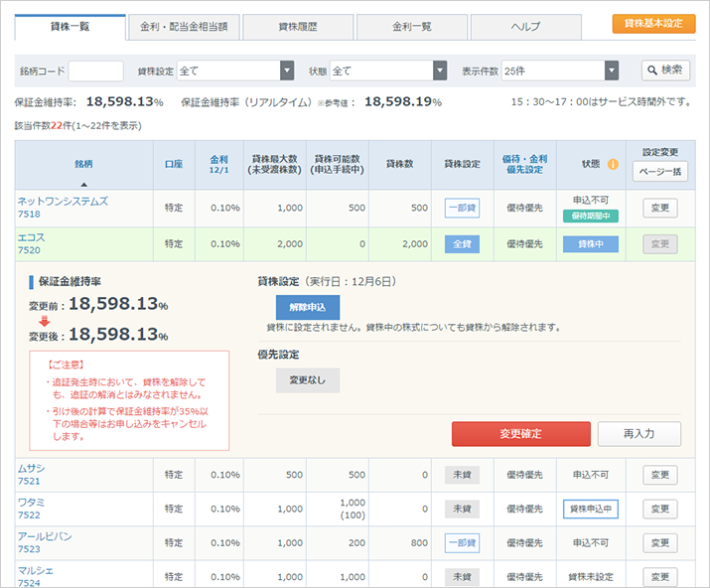This screenshot has width=710, height=588.
Task: Click the 再入力 button
Action: tap(639, 434)
